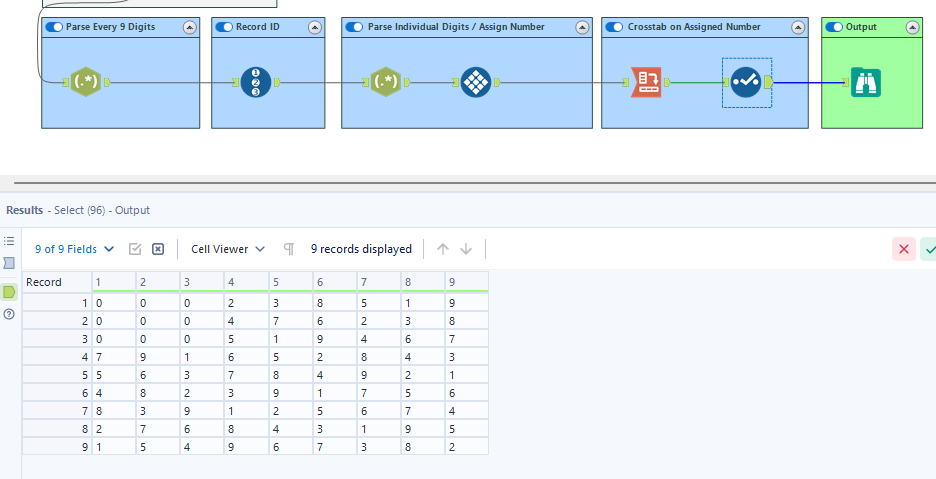
Task: Click the Record ID tool output anchor
Action: [277, 82]
